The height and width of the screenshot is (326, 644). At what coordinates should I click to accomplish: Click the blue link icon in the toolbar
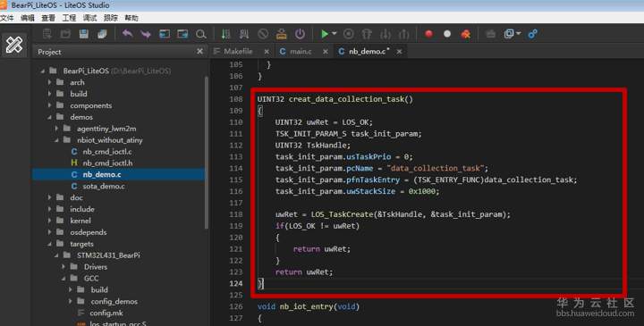click(533, 34)
